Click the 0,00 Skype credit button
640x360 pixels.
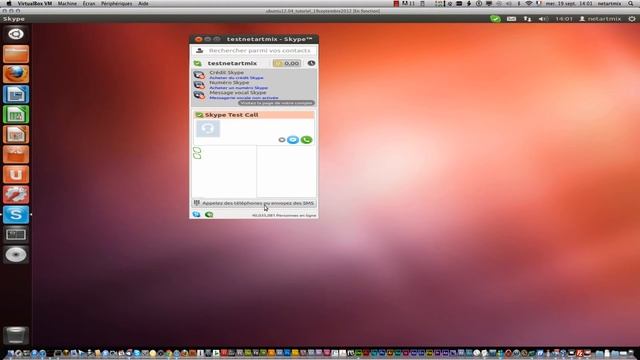287,63
